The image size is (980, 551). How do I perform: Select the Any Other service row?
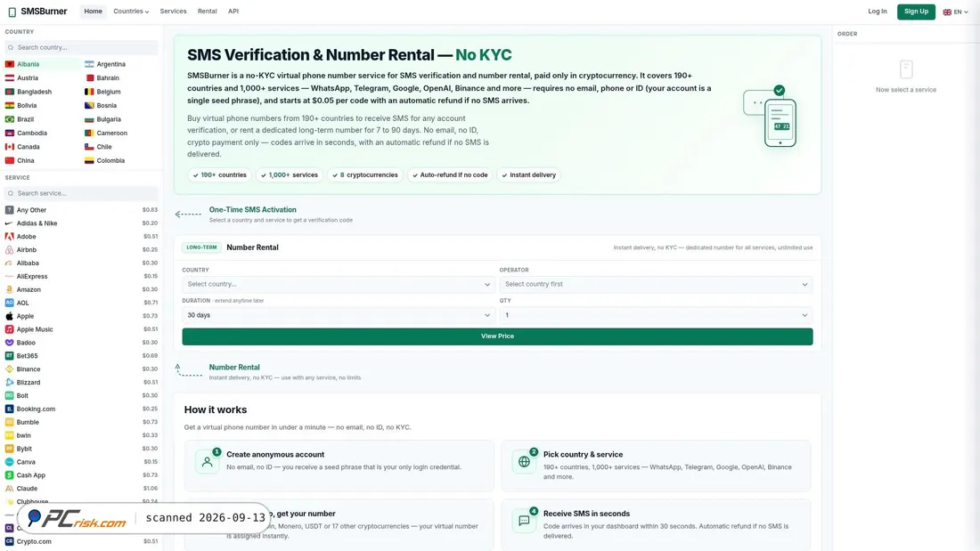pyautogui.click(x=81, y=210)
